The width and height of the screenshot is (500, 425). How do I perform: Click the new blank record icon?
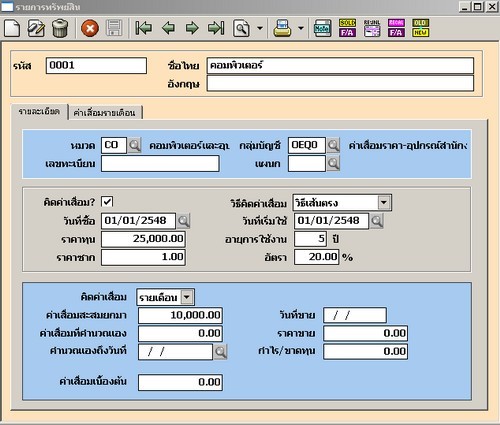tap(12, 28)
